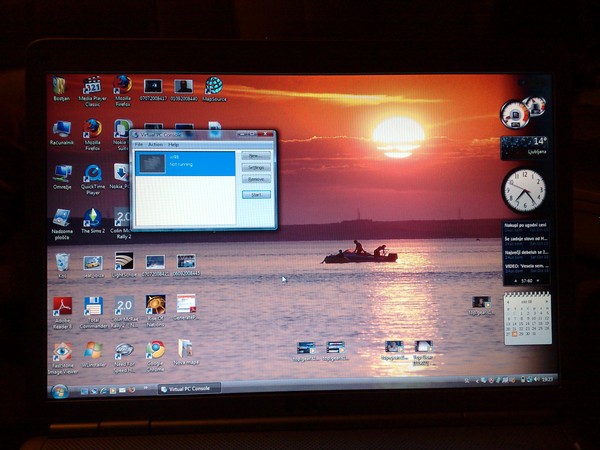The height and width of the screenshot is (450, 600).
Task: Click Settings button in Virtual PC Console
Action: click(x=256, y=168)
